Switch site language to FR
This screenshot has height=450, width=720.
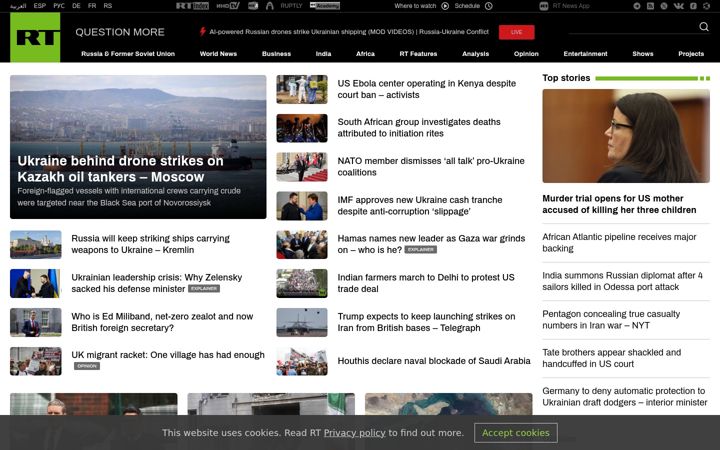pos(92,6)
